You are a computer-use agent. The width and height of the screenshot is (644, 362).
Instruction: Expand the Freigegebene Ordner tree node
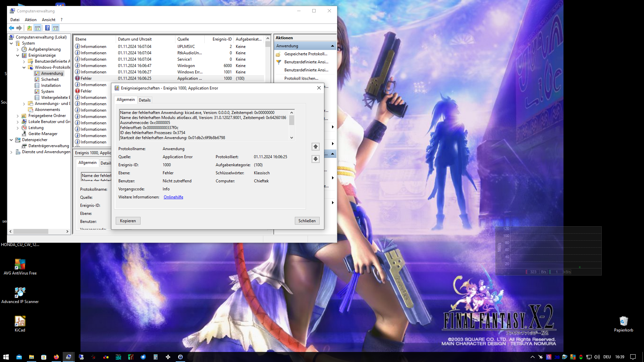(x=17, y=116)
